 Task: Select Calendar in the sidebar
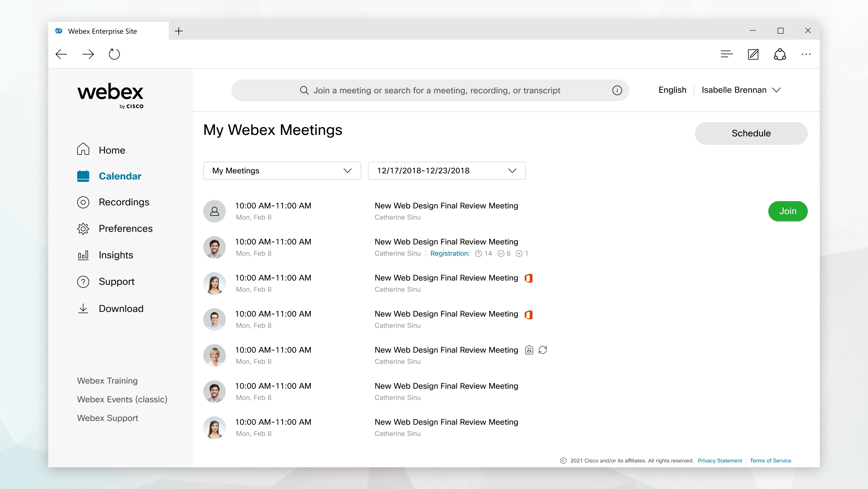tap(120, 176)
